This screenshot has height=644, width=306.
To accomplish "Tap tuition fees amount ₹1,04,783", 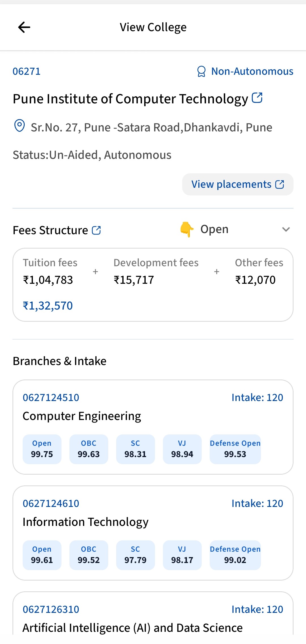I will point(48,280).
